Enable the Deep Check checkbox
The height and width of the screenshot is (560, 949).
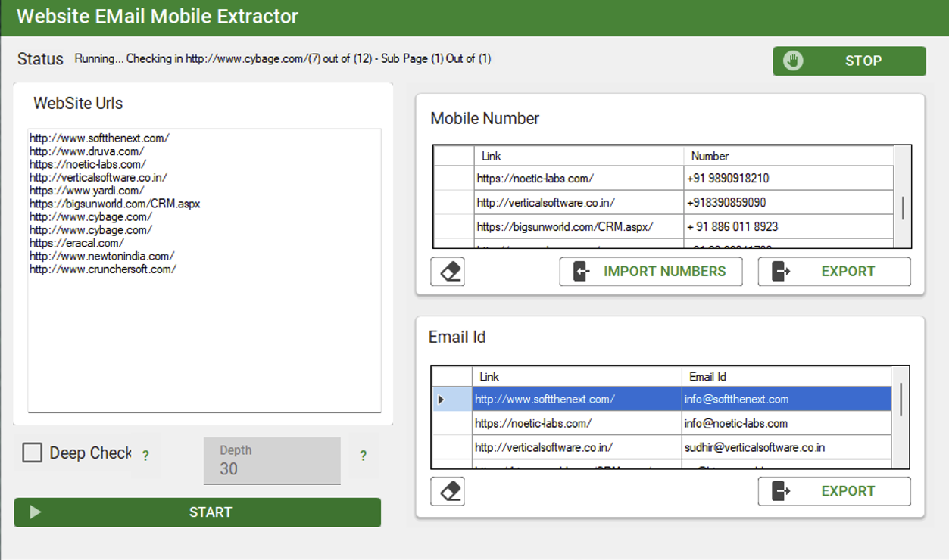pyautogui.click(x=33, y=453)
